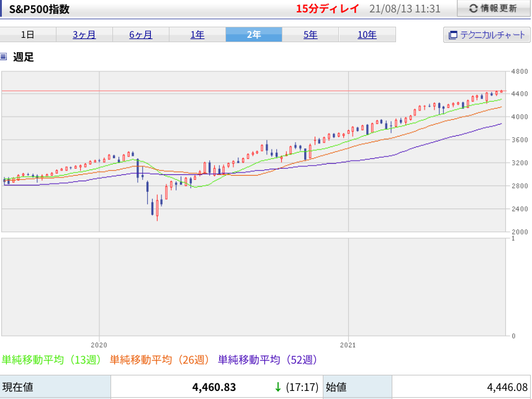The image size is (532, 399).
Task: Click the latest candlestick at chart right edge
Action: [x=501, y=91]
